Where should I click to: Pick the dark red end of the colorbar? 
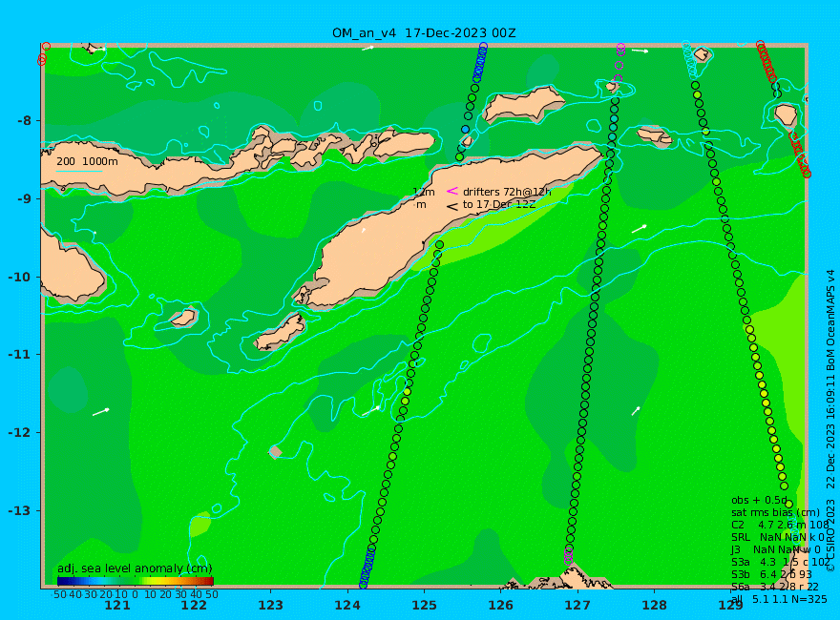click(x=210, y=581)
